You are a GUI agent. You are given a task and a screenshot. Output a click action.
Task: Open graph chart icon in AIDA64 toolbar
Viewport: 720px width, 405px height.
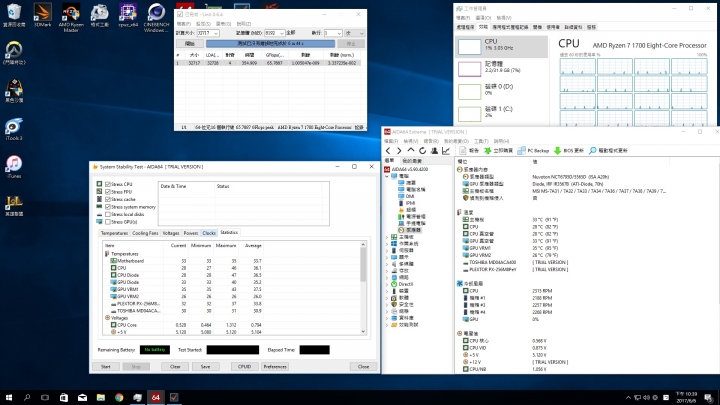445,151
